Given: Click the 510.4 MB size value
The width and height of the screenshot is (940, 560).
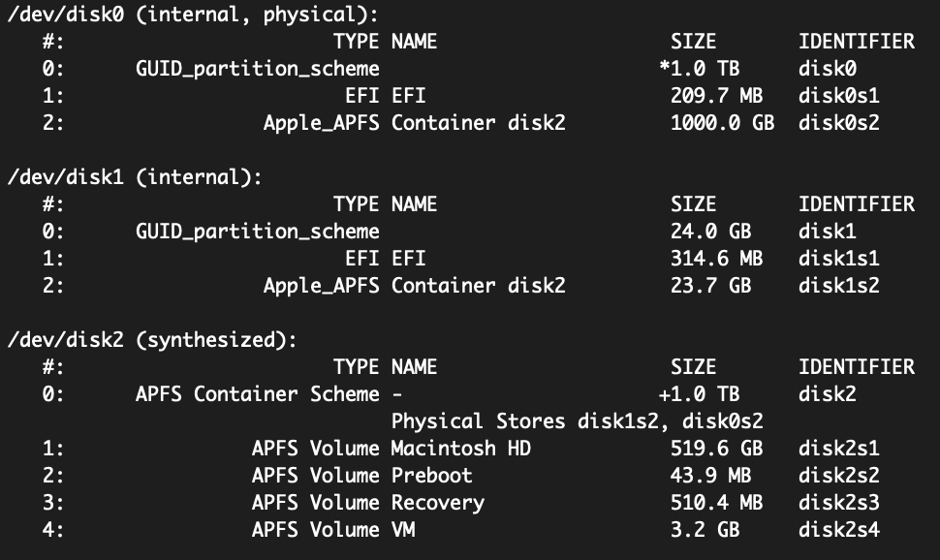Looking at the screenshot, I should coord(716,503).
